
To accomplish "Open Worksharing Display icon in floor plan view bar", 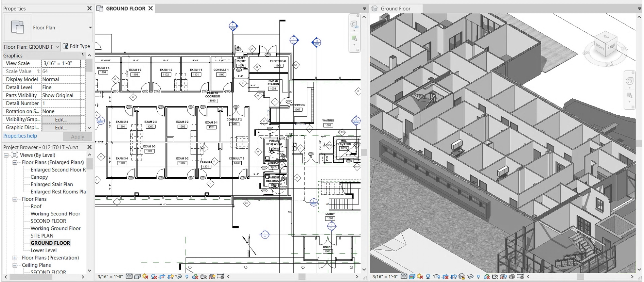I will coord(195,276).
